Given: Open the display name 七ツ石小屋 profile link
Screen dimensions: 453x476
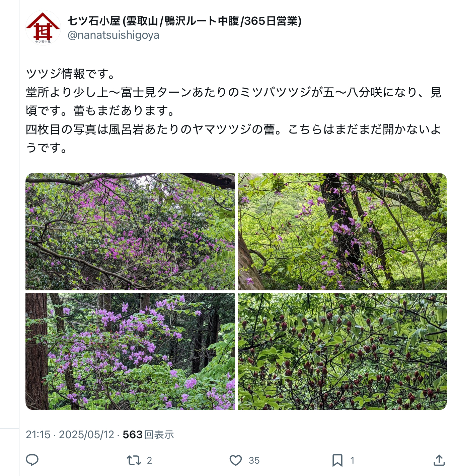Looking at the screenshot, I should [184, 21].
